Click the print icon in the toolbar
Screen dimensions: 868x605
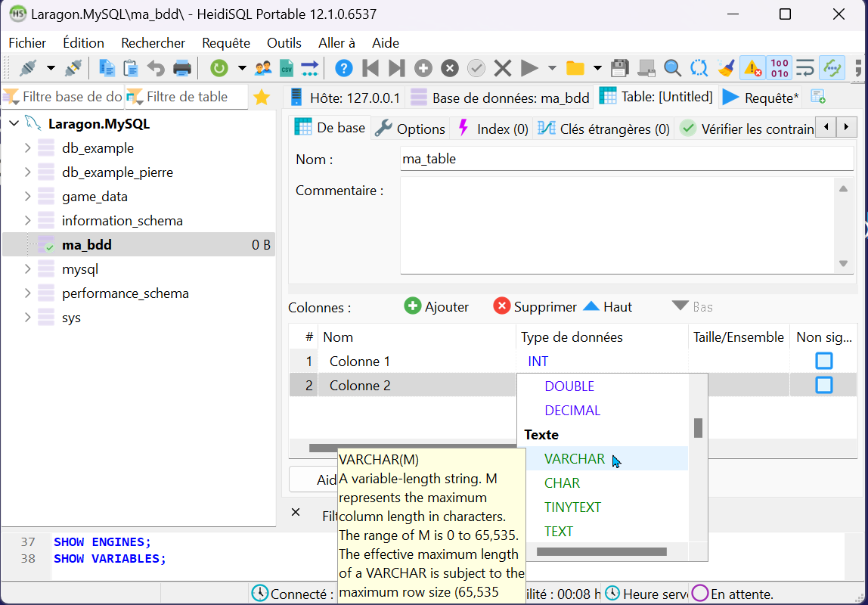click(182, 69)
